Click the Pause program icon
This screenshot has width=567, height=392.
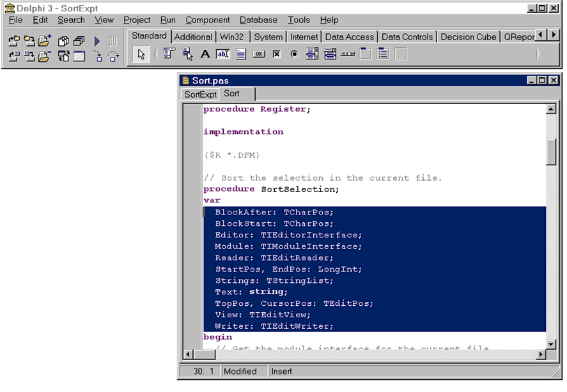pos(113,41)
